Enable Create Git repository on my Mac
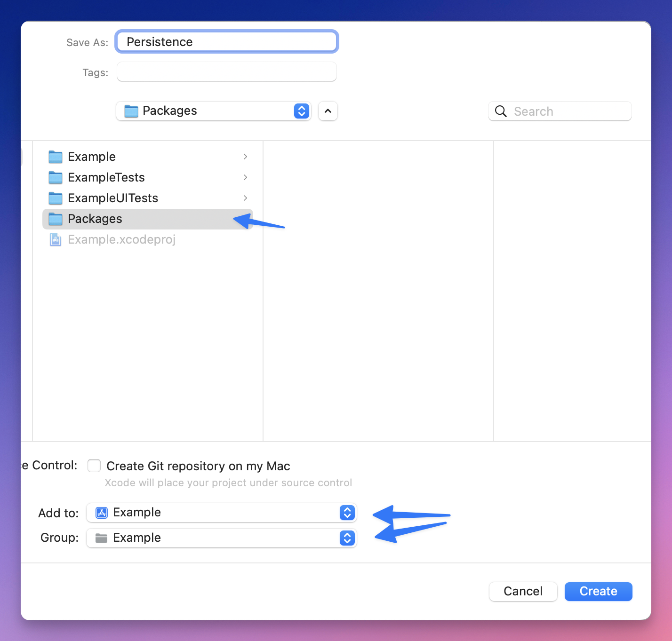 94,466
